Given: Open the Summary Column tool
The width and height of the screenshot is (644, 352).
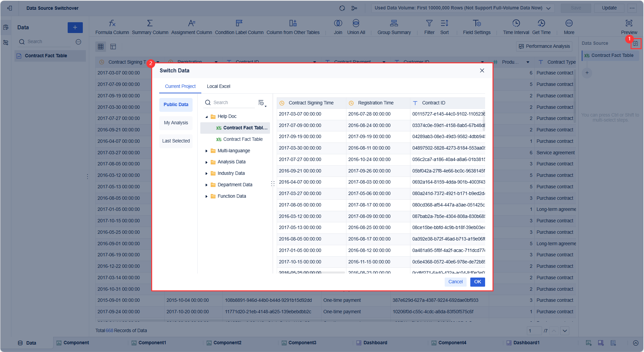Looking at the screenshot, I should [150, 26].
